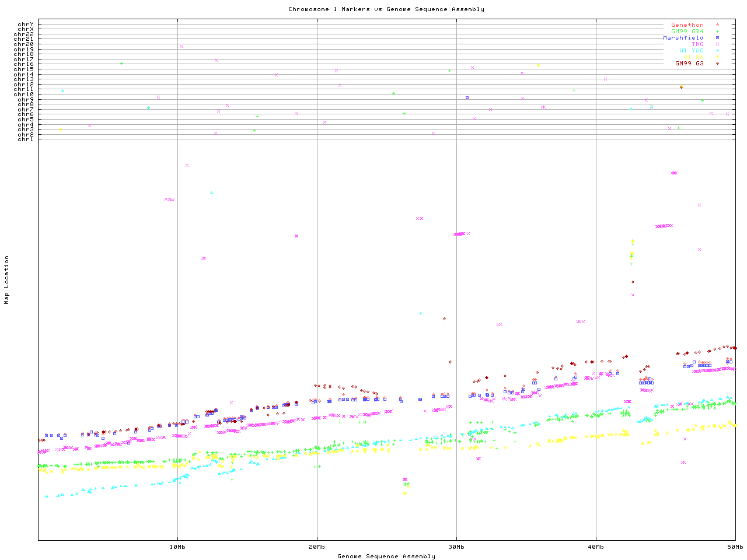Click the chr16 y-axis label
The height and width of the screenshot is (560, 747).
24,65
